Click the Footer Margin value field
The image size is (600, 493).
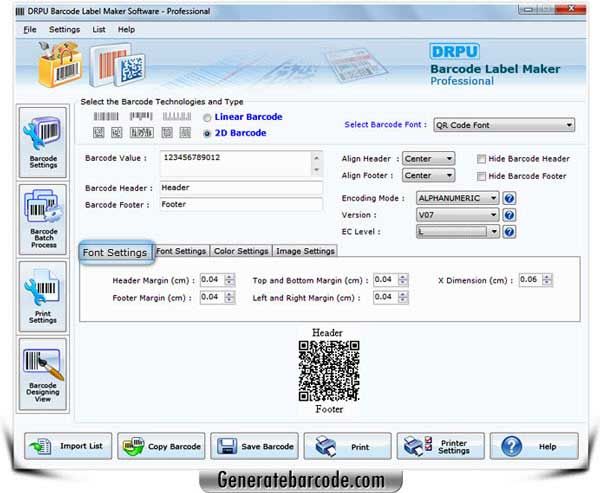(213, 297)
